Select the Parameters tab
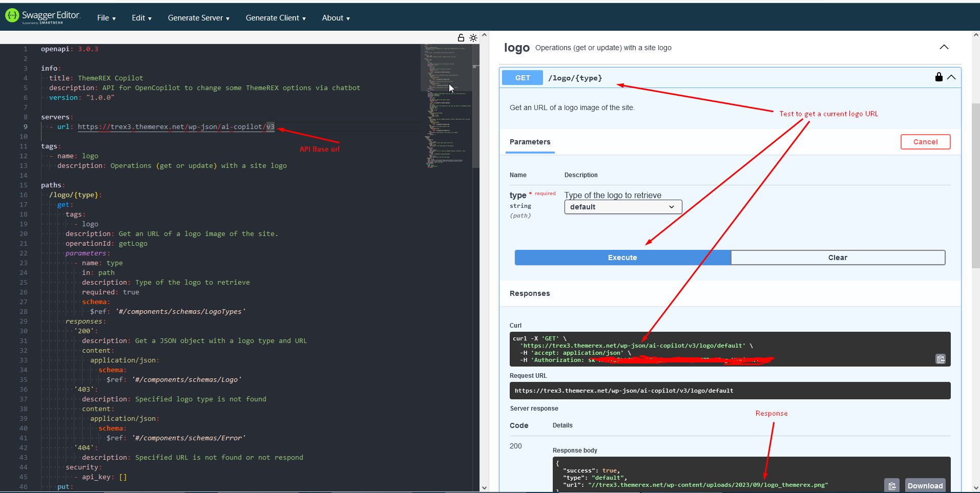The width and height of the screenshot is (980, 493). 530,142
